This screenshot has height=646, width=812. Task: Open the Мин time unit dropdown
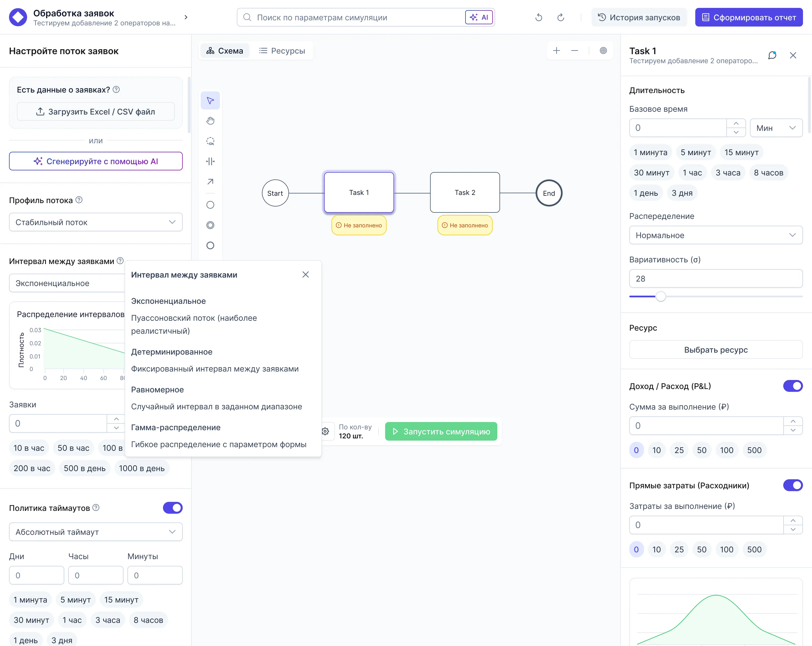pyautogui.click(x=776, y=128)
